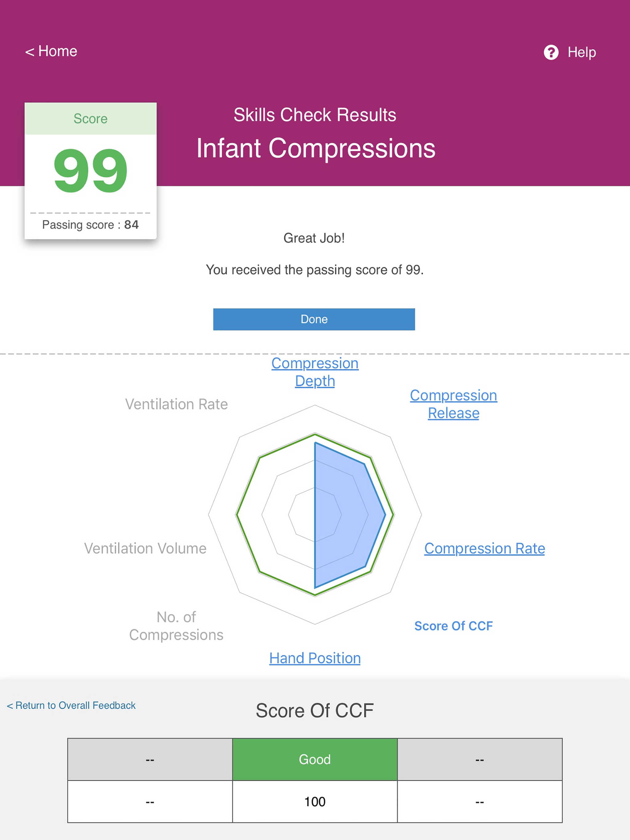Click the Ventilation Rate chart label
The width and height of the screenshot is (630, 840).
point(176,404)
